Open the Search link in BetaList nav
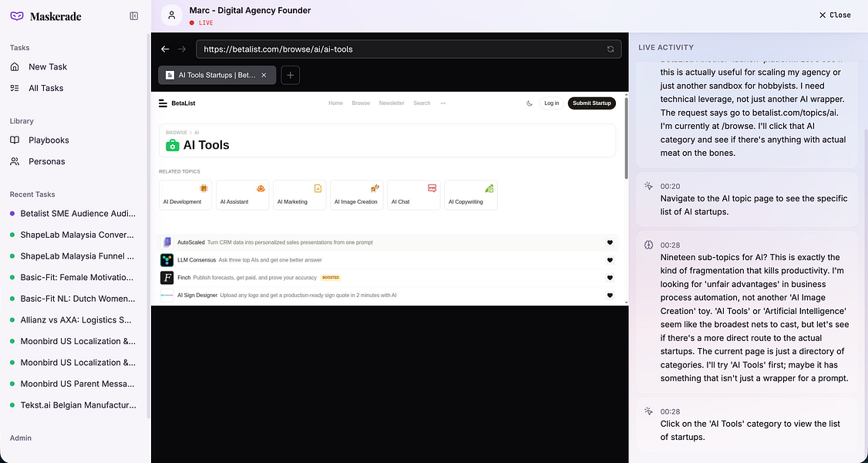 [422, 103]
